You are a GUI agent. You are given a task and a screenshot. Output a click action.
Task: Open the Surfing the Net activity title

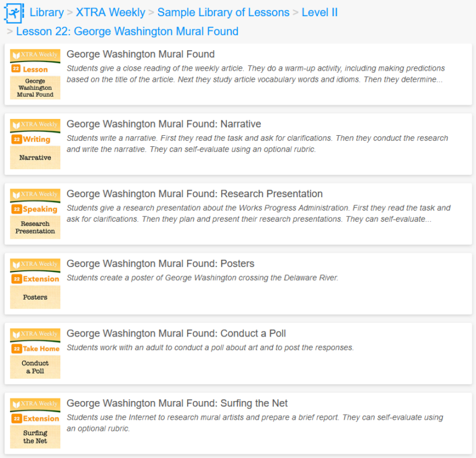point(177,403)
